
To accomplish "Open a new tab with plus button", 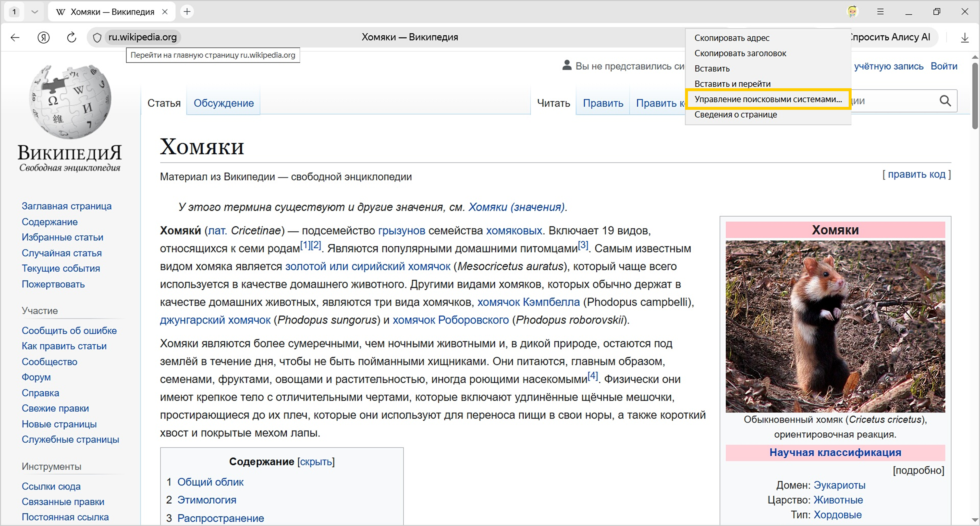I will point(187,12).
